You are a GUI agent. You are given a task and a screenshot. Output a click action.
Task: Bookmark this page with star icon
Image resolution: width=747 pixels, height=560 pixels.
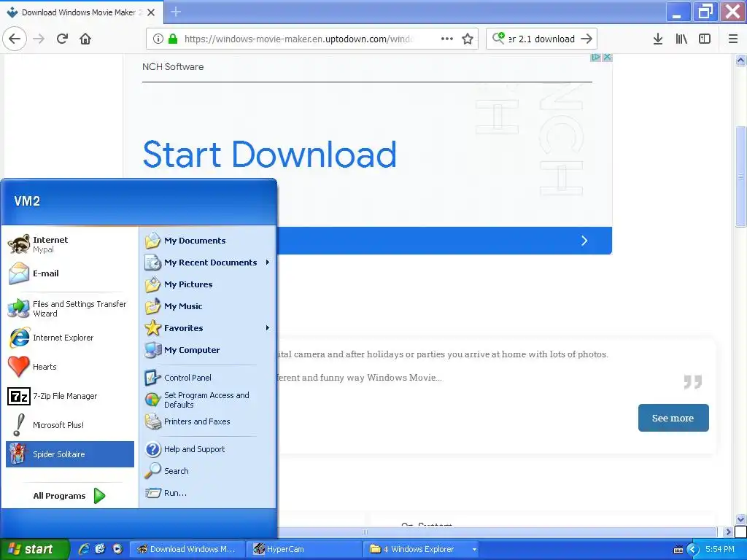point(468,39)
